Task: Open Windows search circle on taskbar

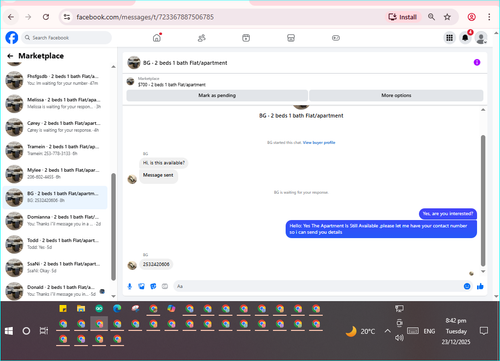Action: coord(26,331)
